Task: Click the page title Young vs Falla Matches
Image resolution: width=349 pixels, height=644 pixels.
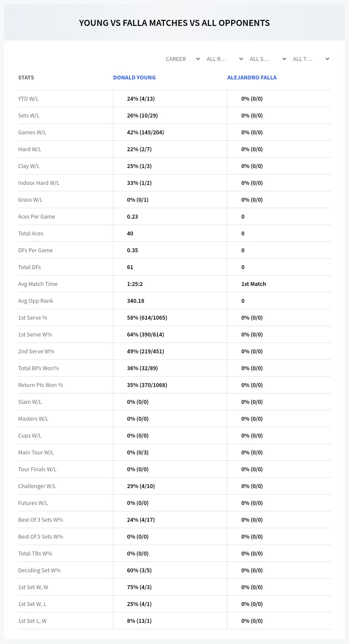Action: click(174, 23)
